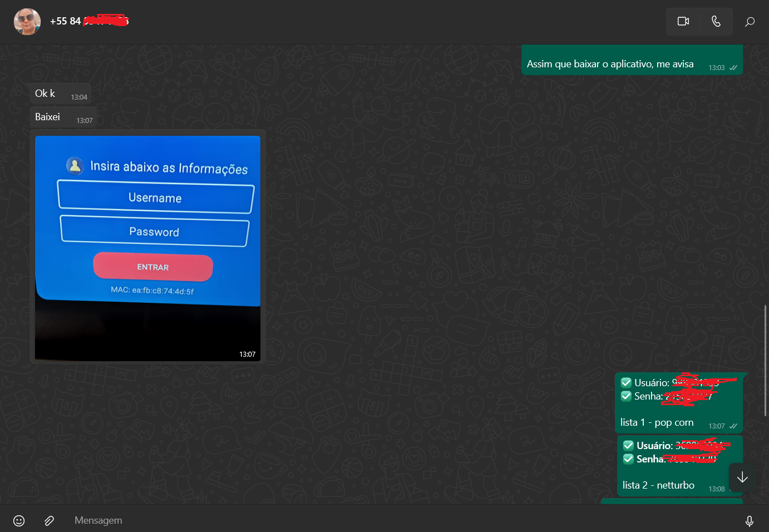Image resolution: width=769 pixels, height=532 pixels.
Task: Click the paperclip attach icon
Action: pos(49,520)
